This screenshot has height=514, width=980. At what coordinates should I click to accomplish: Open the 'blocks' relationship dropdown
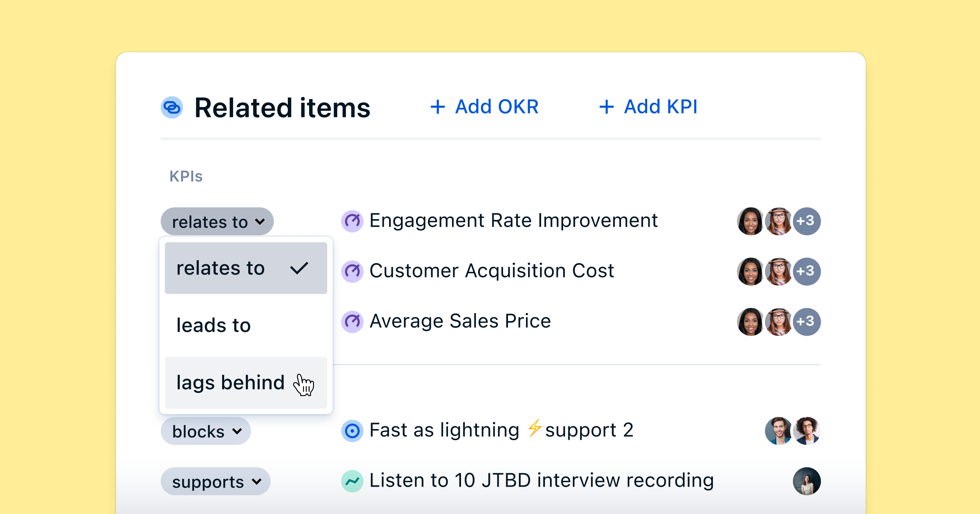point(205,431)
